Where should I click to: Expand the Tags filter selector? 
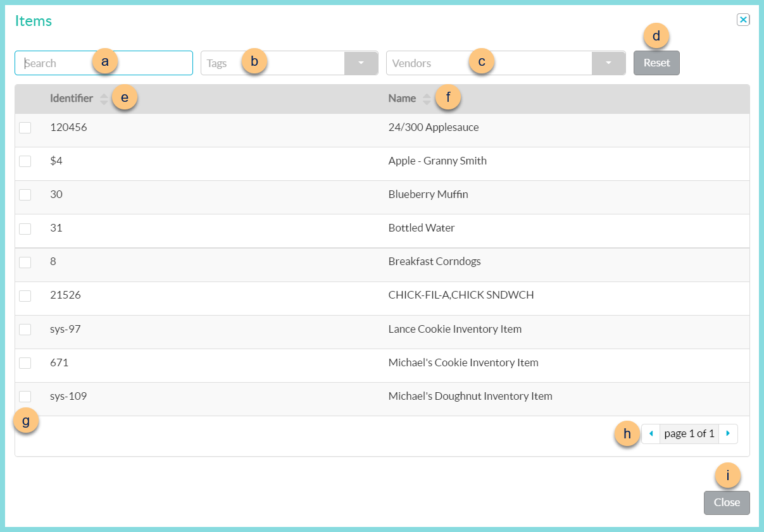click(x=361, y=63)
